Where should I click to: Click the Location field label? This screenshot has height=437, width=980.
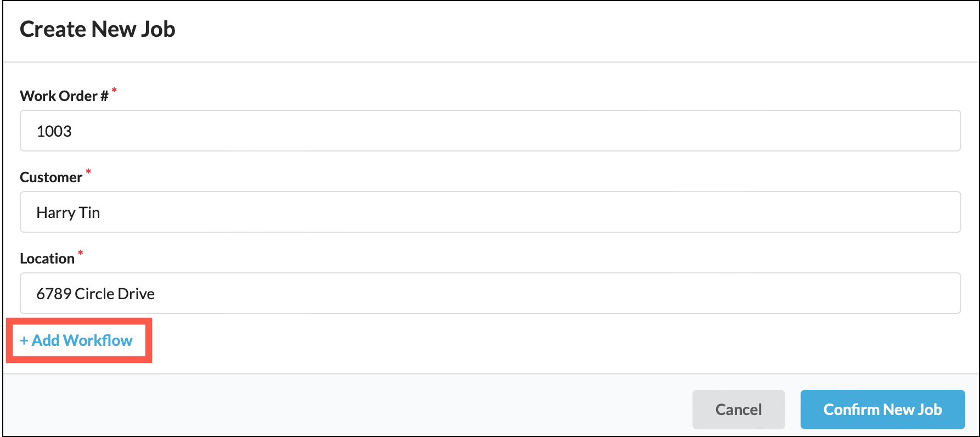pyautogui.click(x=47, y=259)
